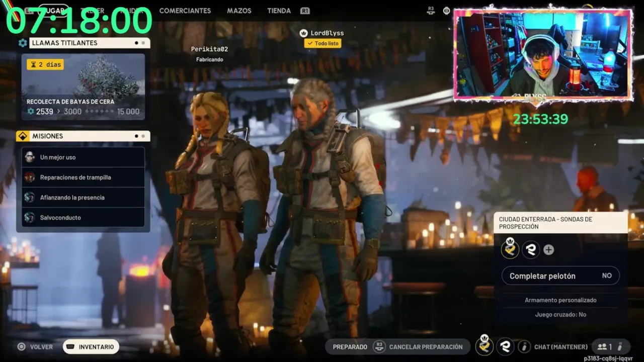The image size is (644, 362).
Task: Select the 'Un mejor uso' mission avatar icon
Action: pyautogui.click(x=30, y=157)
